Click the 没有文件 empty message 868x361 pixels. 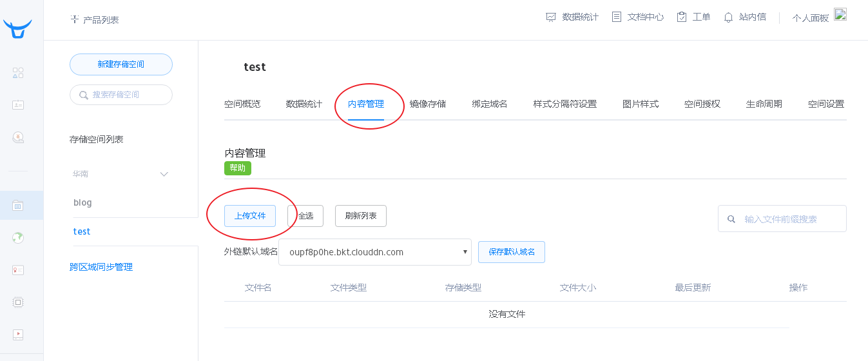coord(507,315)
